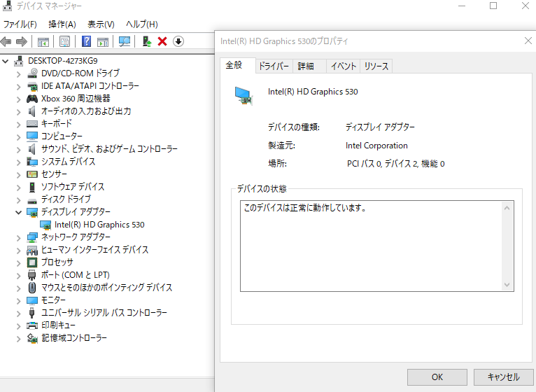Click the scan for hardware changes monitor icon
Screen dimensions: 536x392
(125, 42)
